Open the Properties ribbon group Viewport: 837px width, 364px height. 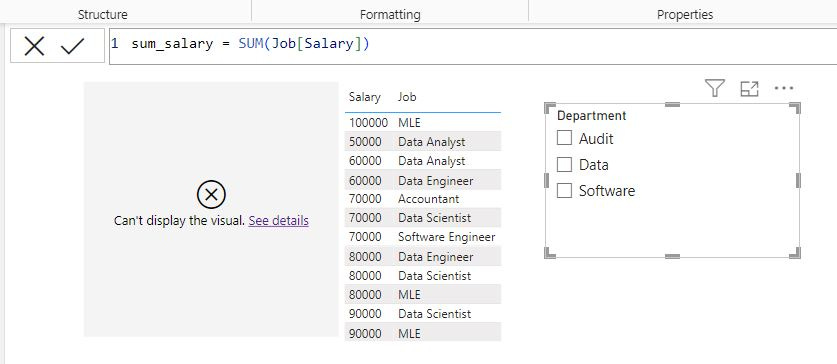685,14
